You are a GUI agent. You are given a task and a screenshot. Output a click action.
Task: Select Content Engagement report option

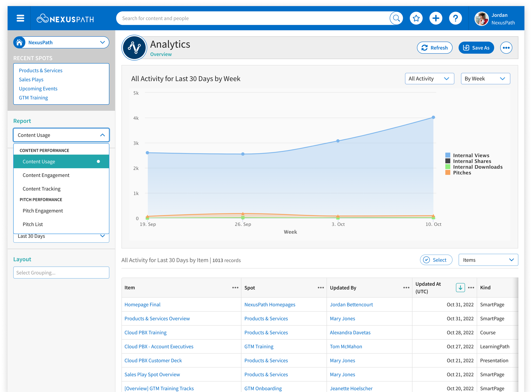pos(46,175)
